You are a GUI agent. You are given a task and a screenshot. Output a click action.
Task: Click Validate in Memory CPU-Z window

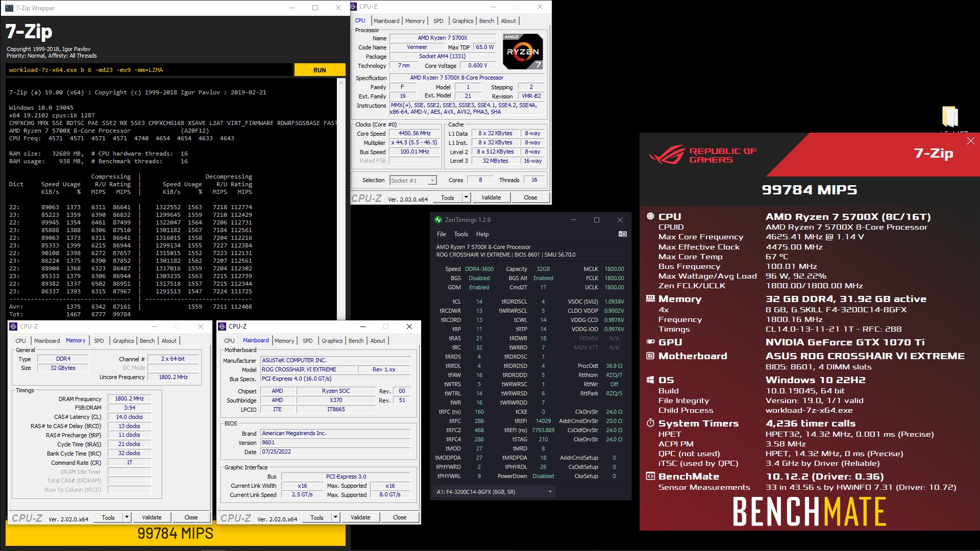point(152,517)
